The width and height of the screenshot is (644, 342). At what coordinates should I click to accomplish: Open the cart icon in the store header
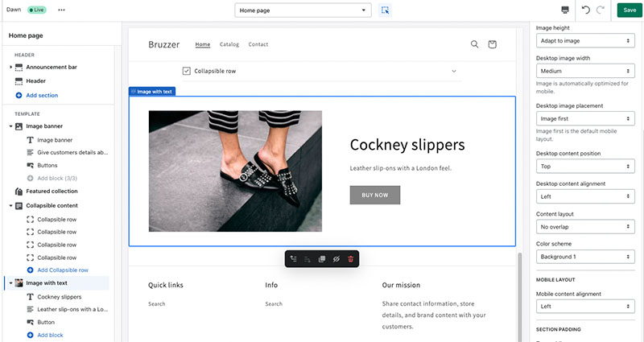[x=492, y=44]
